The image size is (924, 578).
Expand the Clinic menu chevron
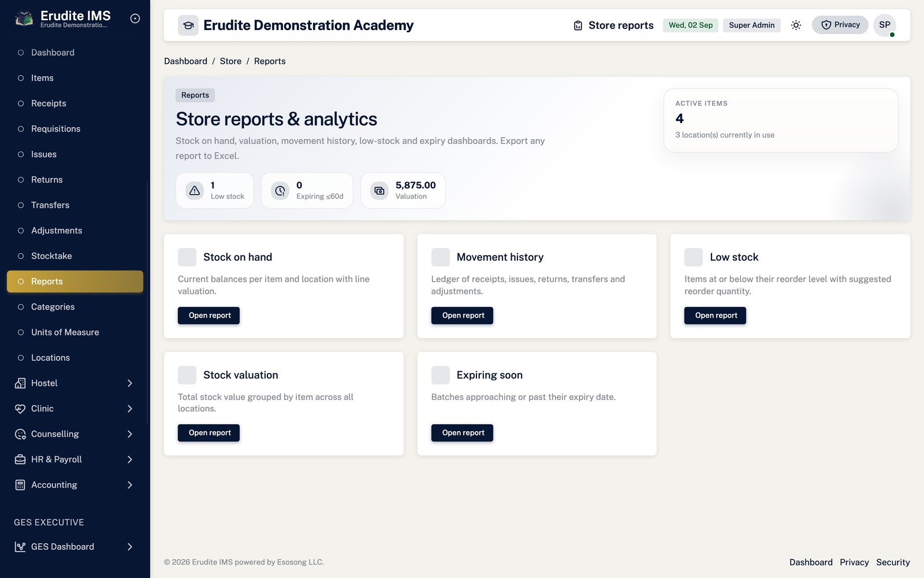(130, 409)
